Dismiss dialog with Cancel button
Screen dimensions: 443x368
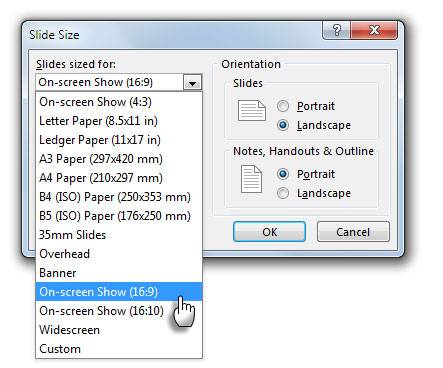click(x=353, y=232)
